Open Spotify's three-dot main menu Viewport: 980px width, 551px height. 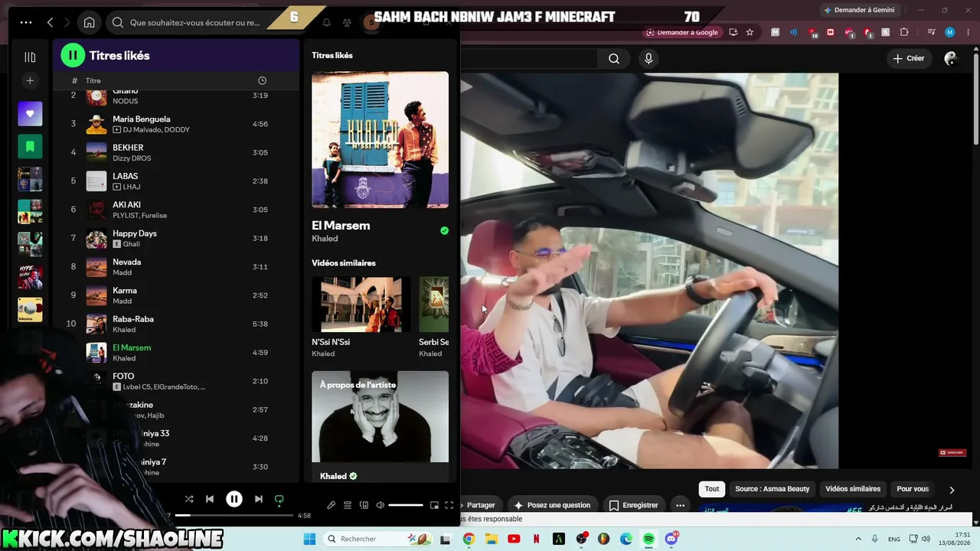(x=25, y=23)
